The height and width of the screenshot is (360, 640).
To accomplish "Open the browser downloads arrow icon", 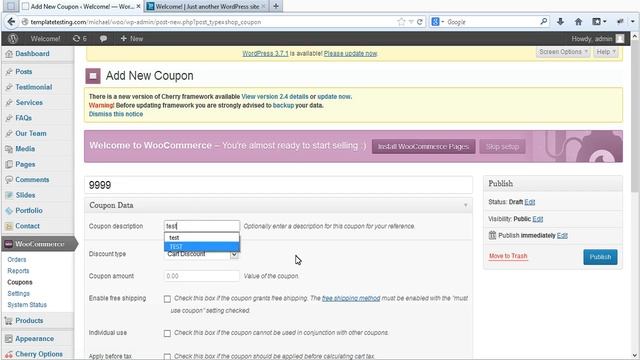I will pos(560,22).
